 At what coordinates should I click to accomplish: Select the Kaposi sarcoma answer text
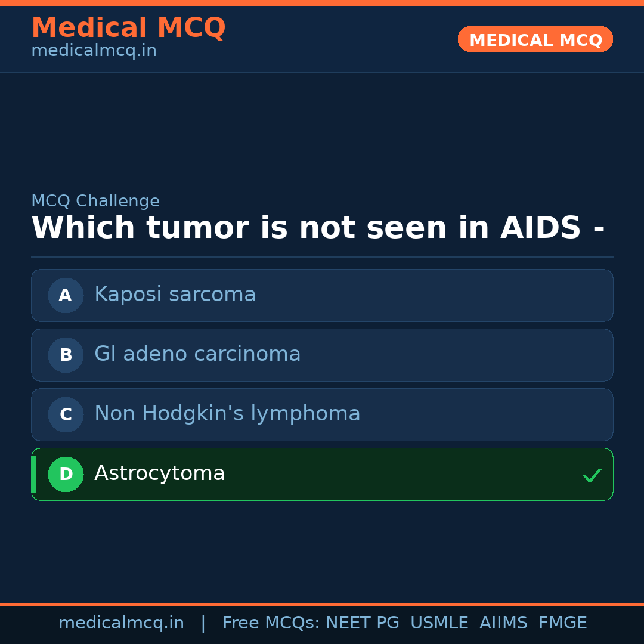[x=175, y=295]
